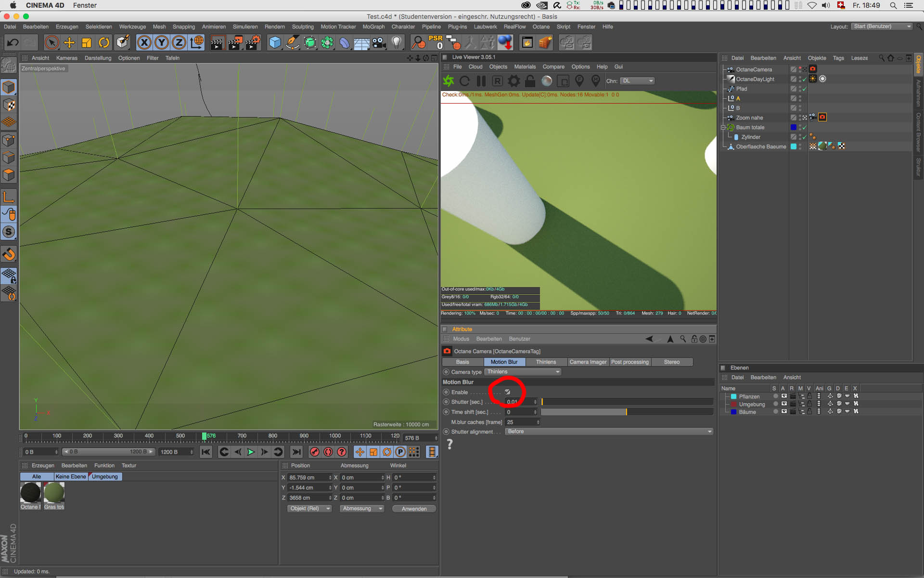The height and width of the screenshot is (578, 924).
Task: Open the Shutter alignment dropdown
Action: (x=609, y=432)
